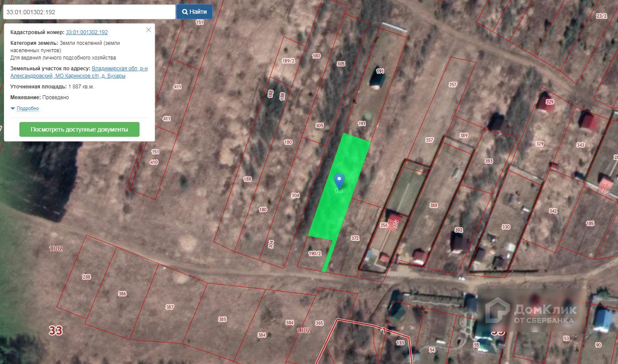Click parcel label 387
Viewport: 618px width, 364px height.
pyautogui.click(x=170, y=307)
